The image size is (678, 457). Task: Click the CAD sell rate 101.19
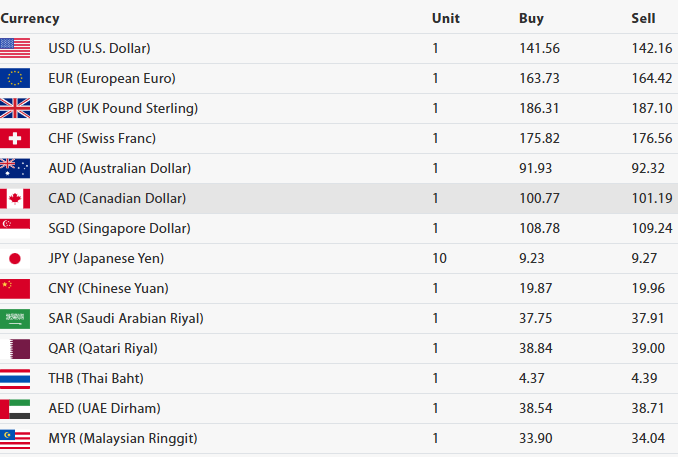(x=651, y=198)
